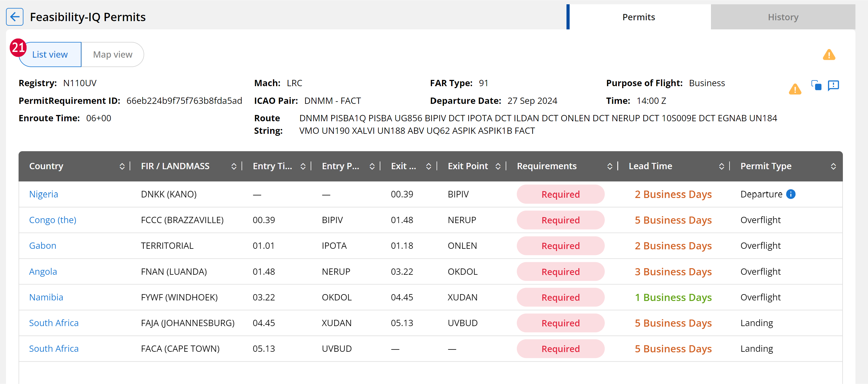Click the FCCC (BRAZZAVILLE) cell
Viewport: 868px width, 384px height.
click(182, 220)
